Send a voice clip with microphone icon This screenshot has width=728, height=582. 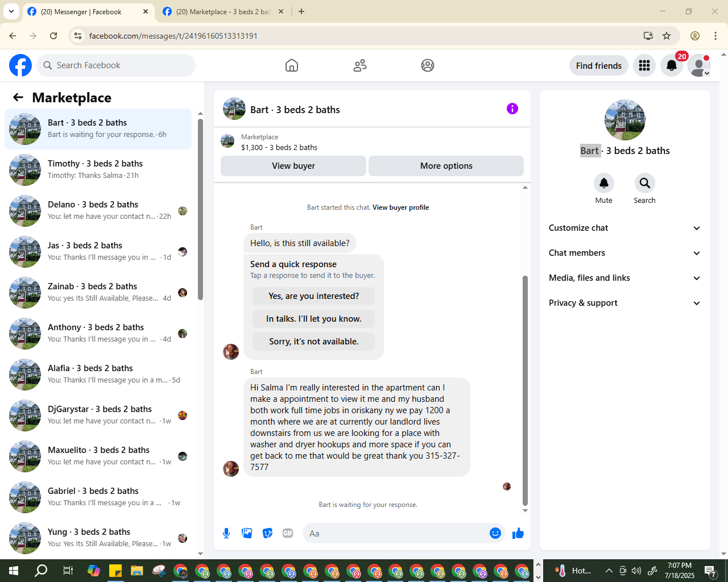point(226,533)
